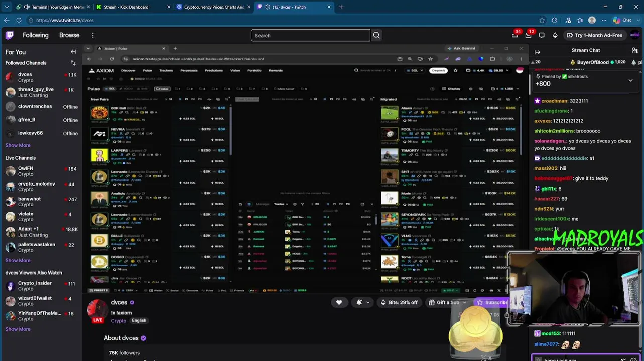This screenshot has height=361, width=644.
Task: Open the gfree_9 channel entry
Action: [41, 120]
